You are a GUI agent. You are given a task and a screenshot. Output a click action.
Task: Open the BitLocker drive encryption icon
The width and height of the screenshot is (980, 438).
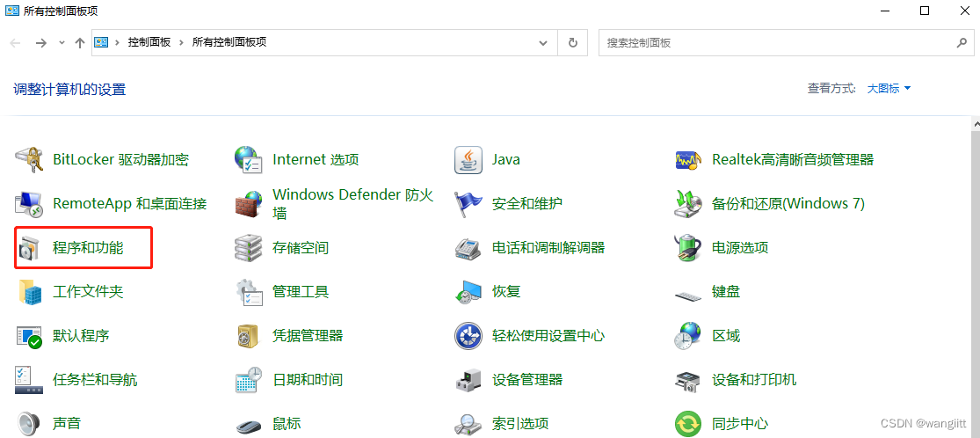29,159
